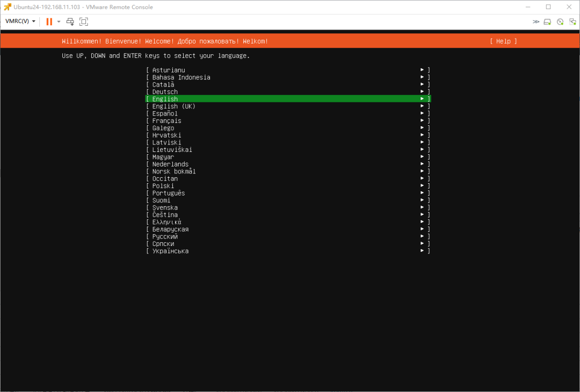Expand the double-chevron devices toolbar
This screenshot has width=580, height=392.
(535, 22)
